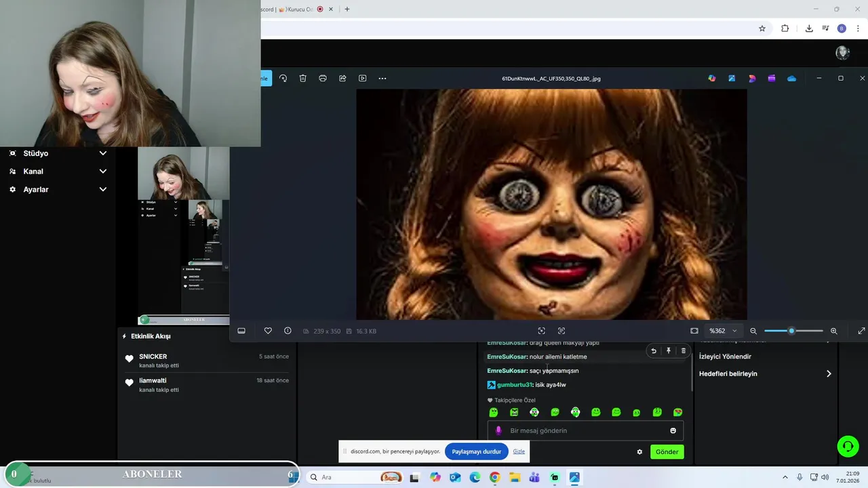
Task: Open chat settings gear icon
Action: [x=639, y=451]
